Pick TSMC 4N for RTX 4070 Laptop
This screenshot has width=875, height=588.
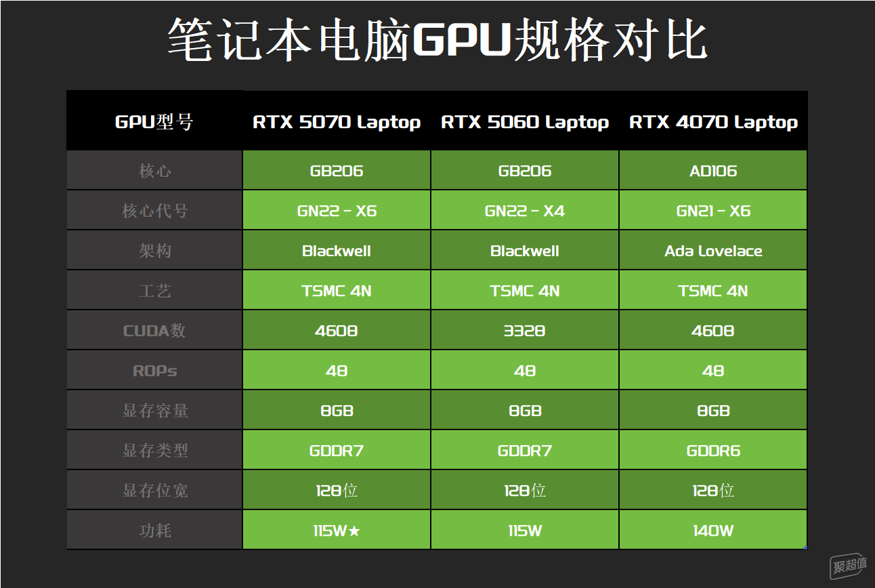[713, 291]
